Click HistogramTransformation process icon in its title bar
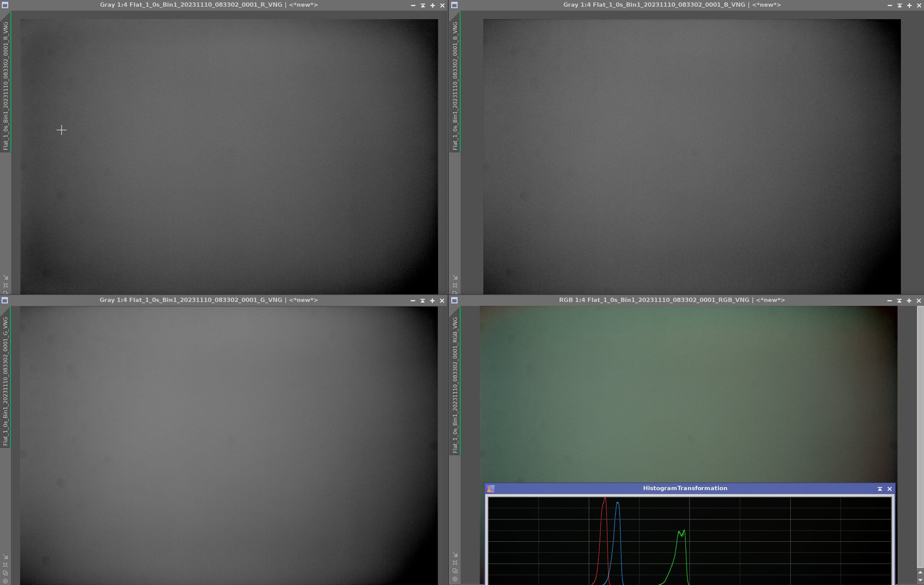This screenshot has height=585, width=924. (x=490, y=488)
